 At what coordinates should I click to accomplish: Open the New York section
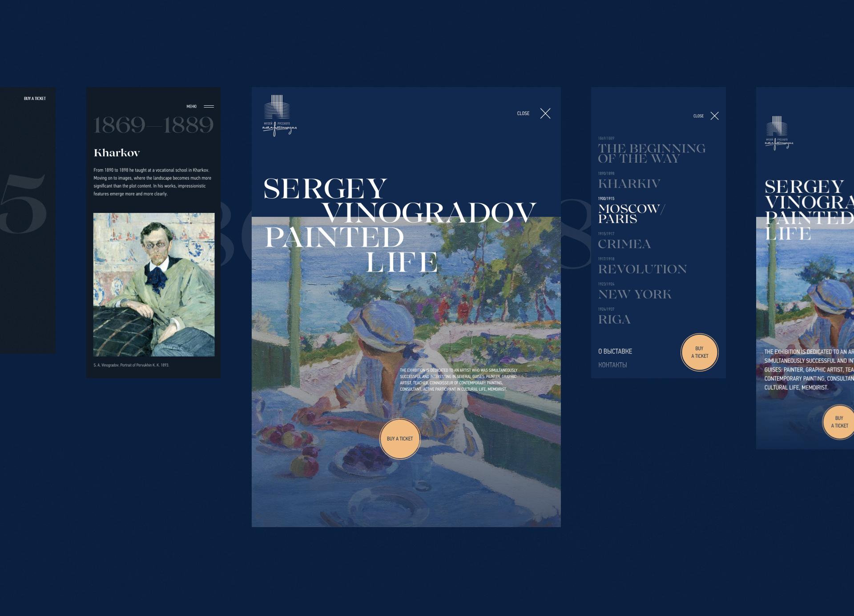[x=635, y=294]
